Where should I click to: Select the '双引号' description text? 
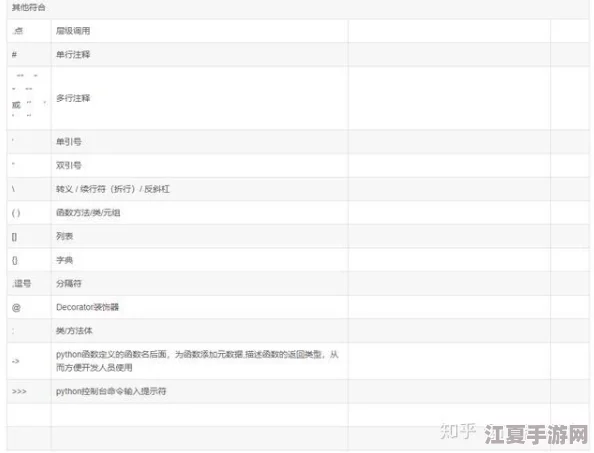click(69, 165)
